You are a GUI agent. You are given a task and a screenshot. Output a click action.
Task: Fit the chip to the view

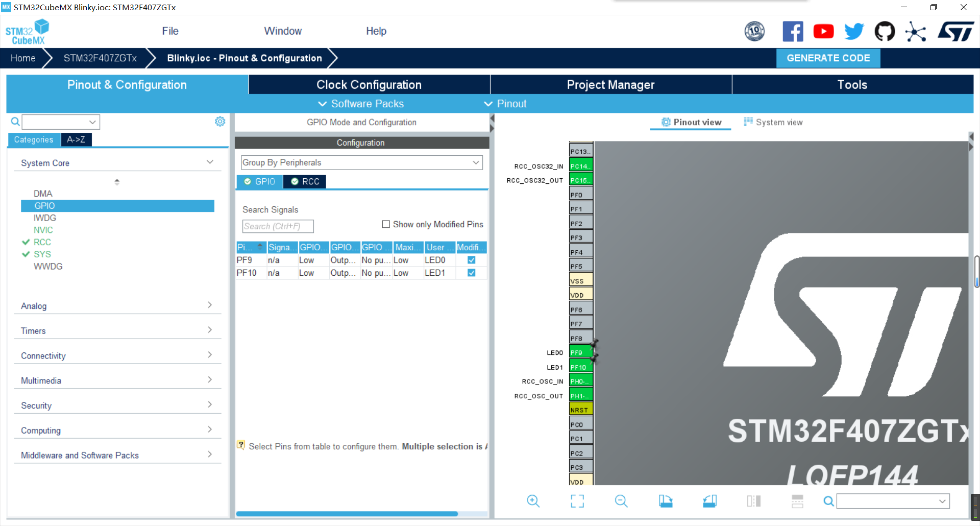click(x=577, y=501)
